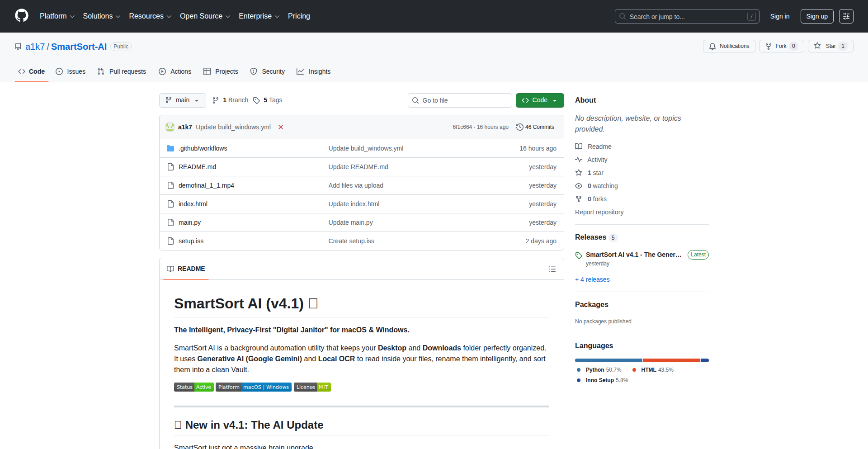Switch to the Insights tab
Image resolution: width=868 pixels, height=449 pixels.
[x=314, y=71]
